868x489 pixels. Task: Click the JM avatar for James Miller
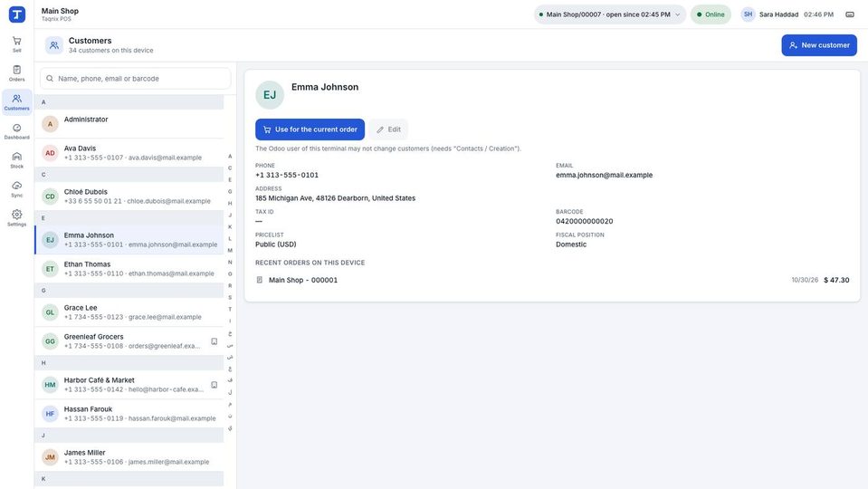tap(50, 457)
